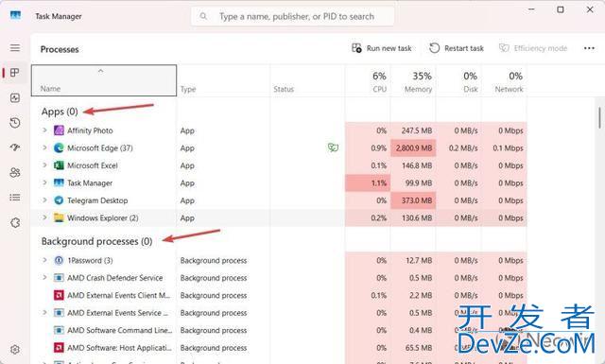This screenshot has width=605, height=364.
Task: Sort by Memory column header
Action: click(413, 80)
